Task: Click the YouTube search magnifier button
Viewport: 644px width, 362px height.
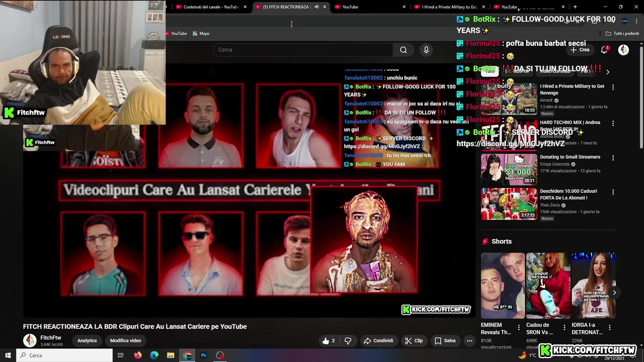Action: pos(404,50)
